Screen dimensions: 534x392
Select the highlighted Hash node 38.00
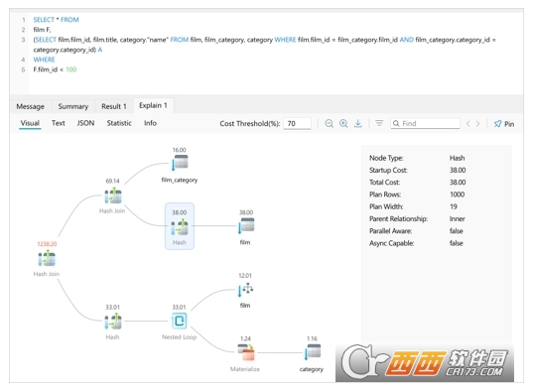coord(180,226)
